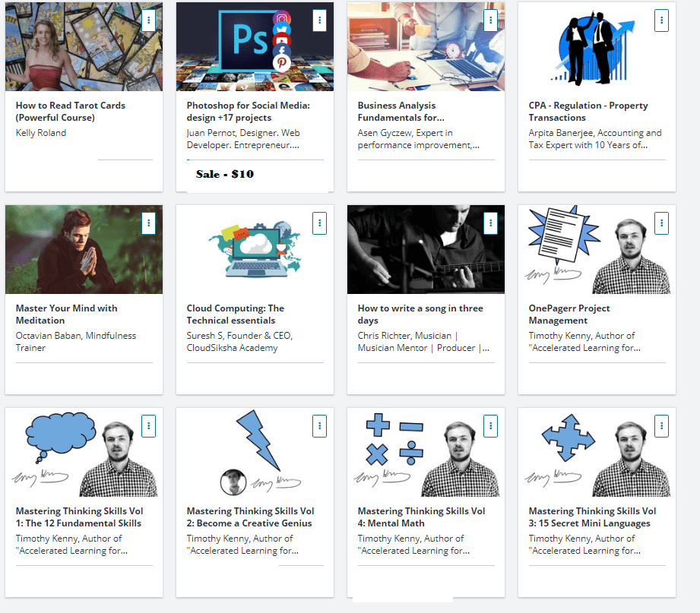Open three-dot menu on Meditation course

coord(149,223)
